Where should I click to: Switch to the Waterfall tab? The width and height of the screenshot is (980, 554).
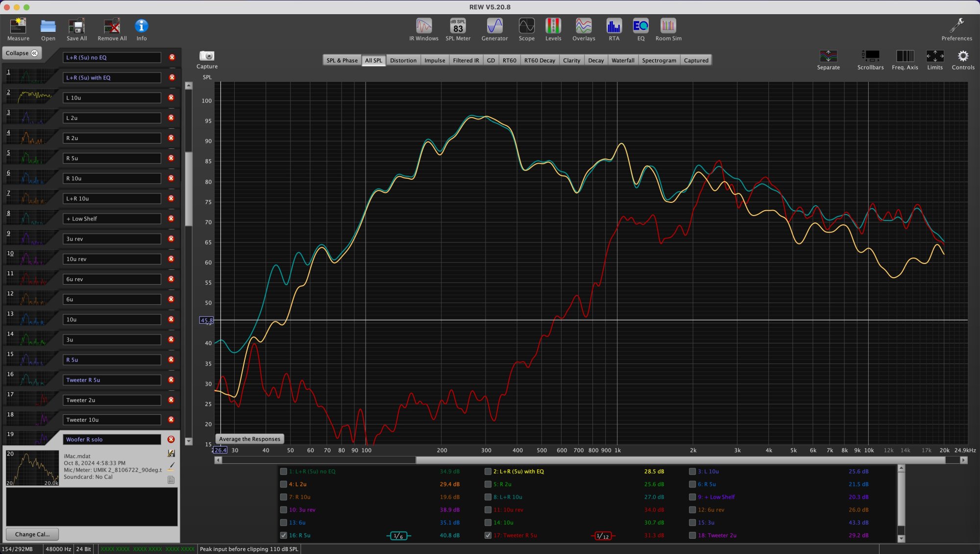pyautogui.click(x=622, y=60)
